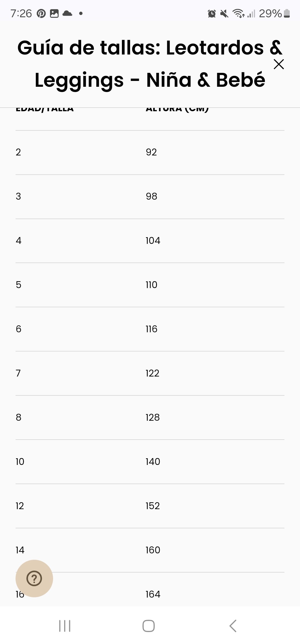Select the height value 104 cell
300x644 pixels.
[x=153, y=241]
